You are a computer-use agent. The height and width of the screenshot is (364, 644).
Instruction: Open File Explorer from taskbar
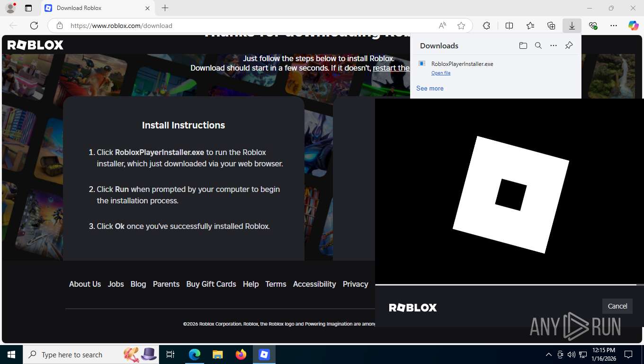pos(217,355)
